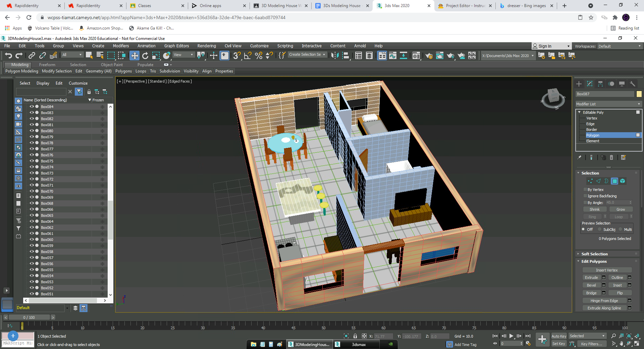Click the Undo arrow in main toolbar

click(x=8, y=56)
